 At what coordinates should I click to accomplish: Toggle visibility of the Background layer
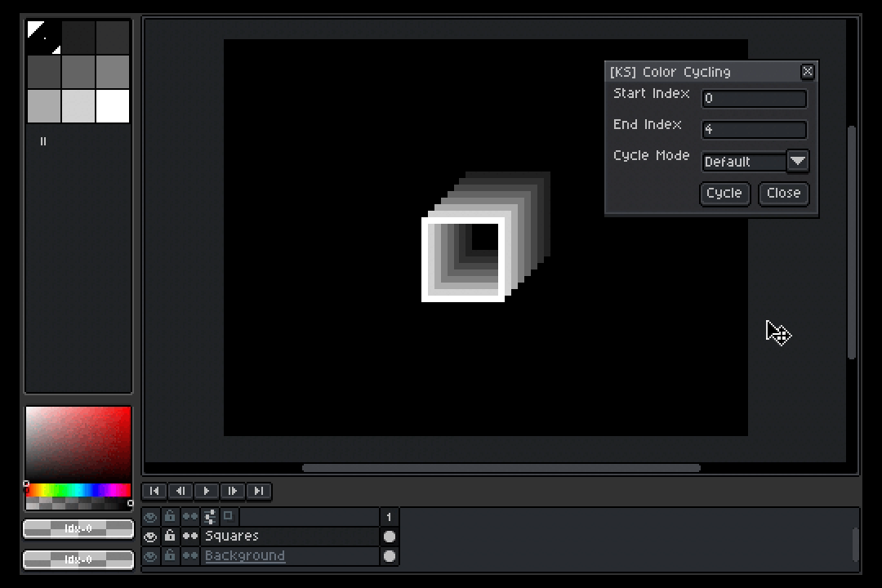pyautogui.click(x=150, y=556)
